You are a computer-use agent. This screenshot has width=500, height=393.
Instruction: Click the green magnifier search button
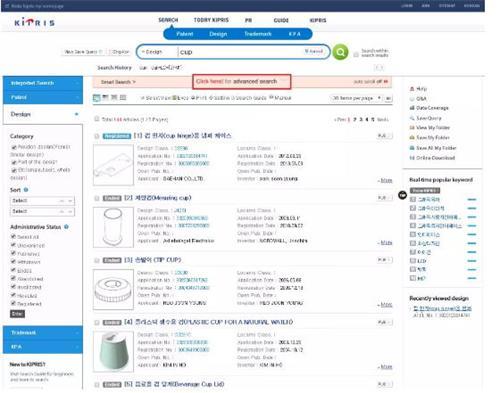[340, 52]
